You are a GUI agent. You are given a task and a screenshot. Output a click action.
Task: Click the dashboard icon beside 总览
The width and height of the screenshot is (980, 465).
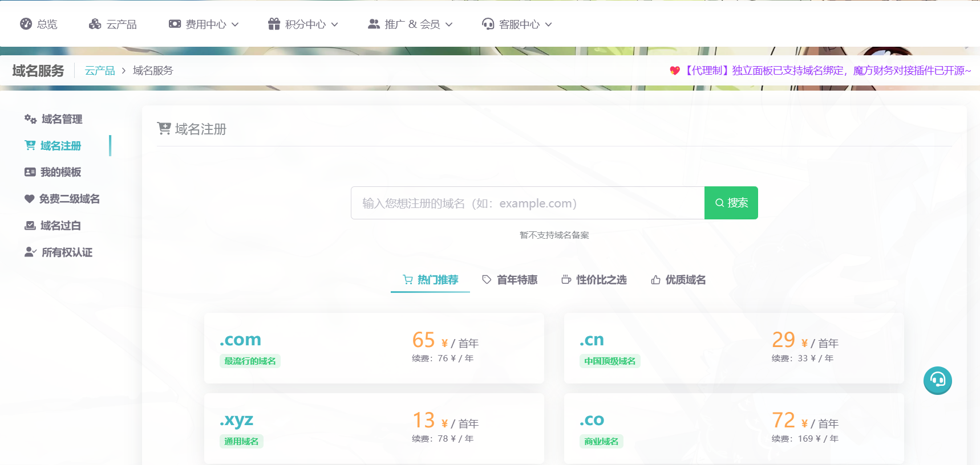(x=26, y=24)
